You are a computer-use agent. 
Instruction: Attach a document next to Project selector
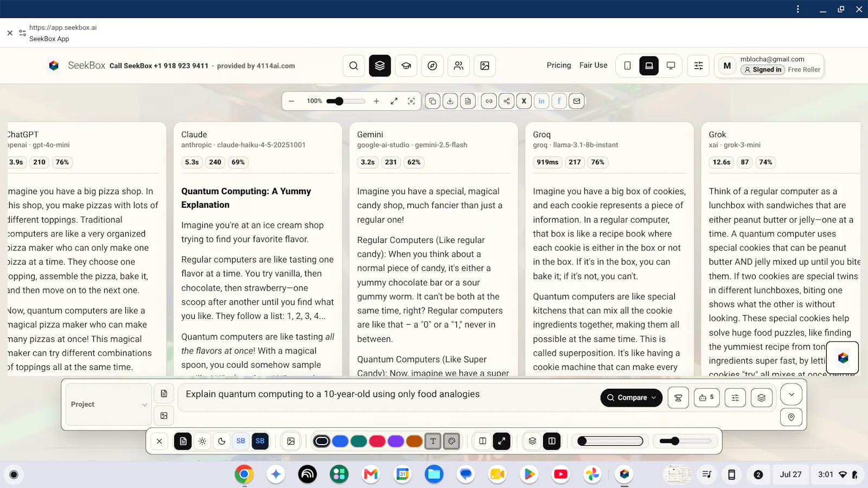point(164,394)
